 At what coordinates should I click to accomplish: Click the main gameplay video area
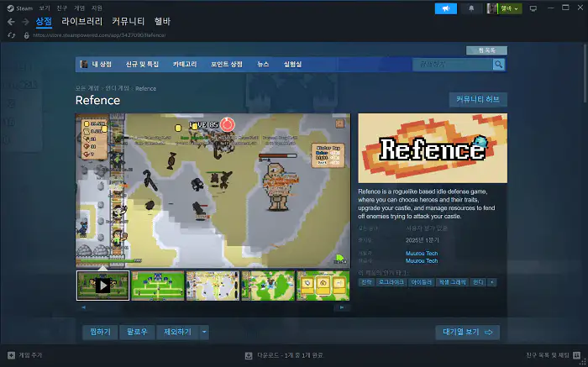(x=213, y=191)
